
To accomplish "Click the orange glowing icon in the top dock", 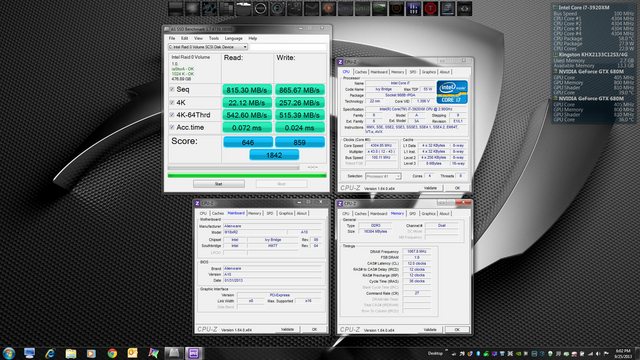I will click(328, 9).
